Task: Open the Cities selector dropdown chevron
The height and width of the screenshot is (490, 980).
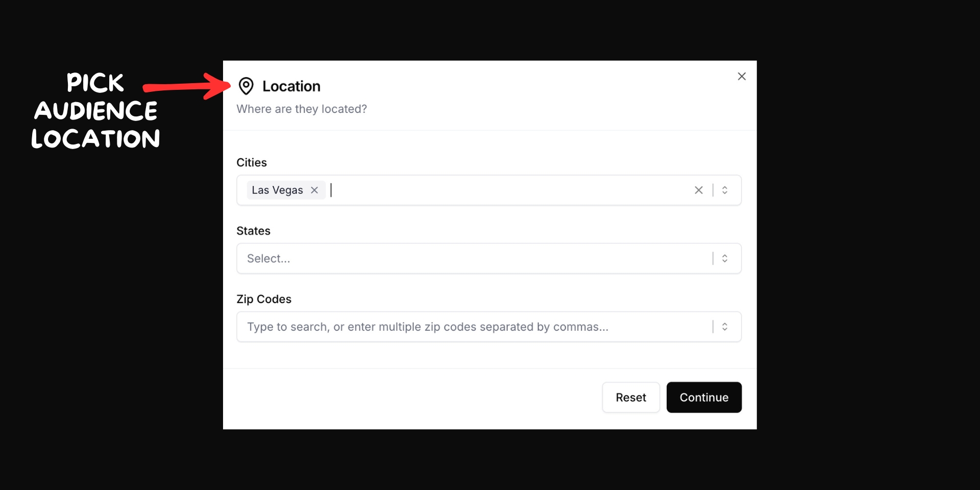Action: (725, 190)
